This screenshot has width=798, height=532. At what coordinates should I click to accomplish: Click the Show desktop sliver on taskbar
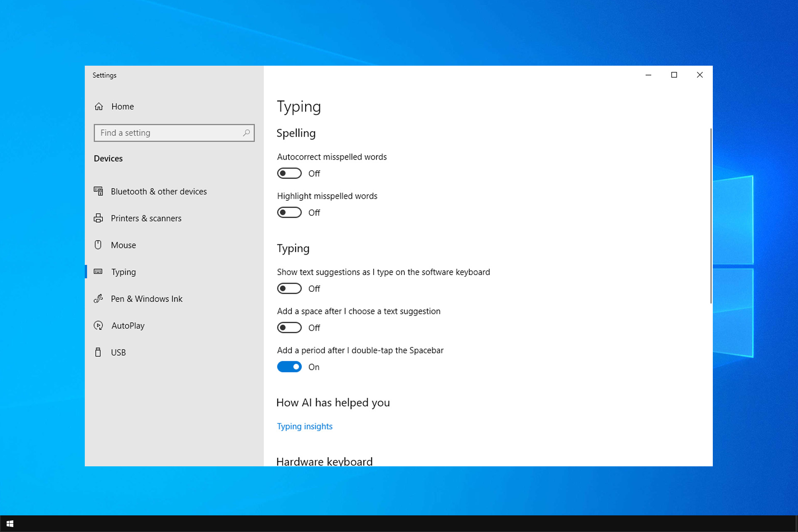(x=796, y=524)
